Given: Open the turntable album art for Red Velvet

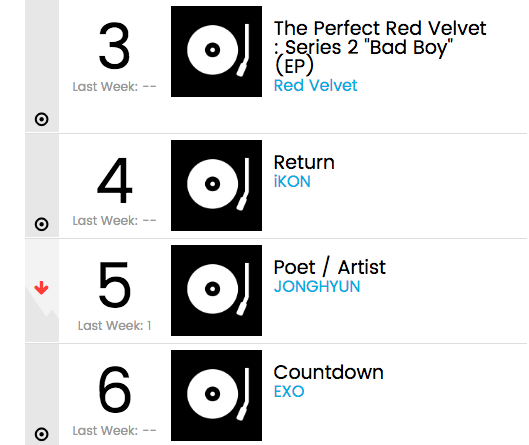Looking at the screenshot, I should coord(216,52).
